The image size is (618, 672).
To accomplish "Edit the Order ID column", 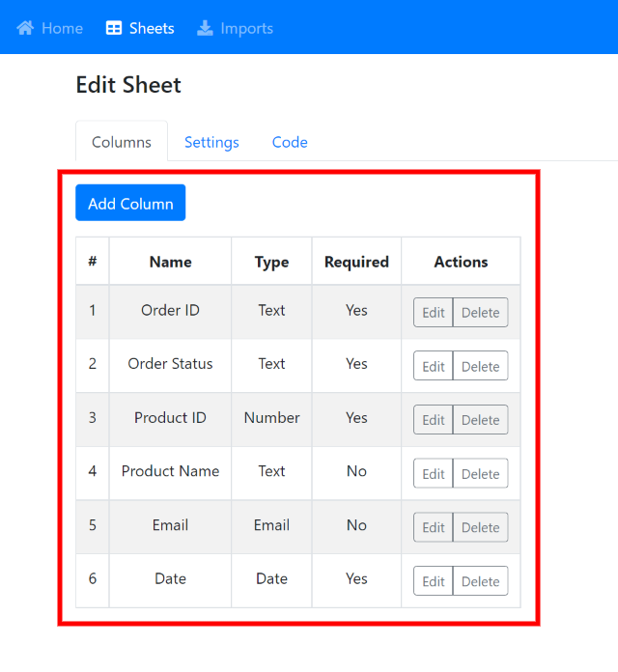I will click(434, 313).
